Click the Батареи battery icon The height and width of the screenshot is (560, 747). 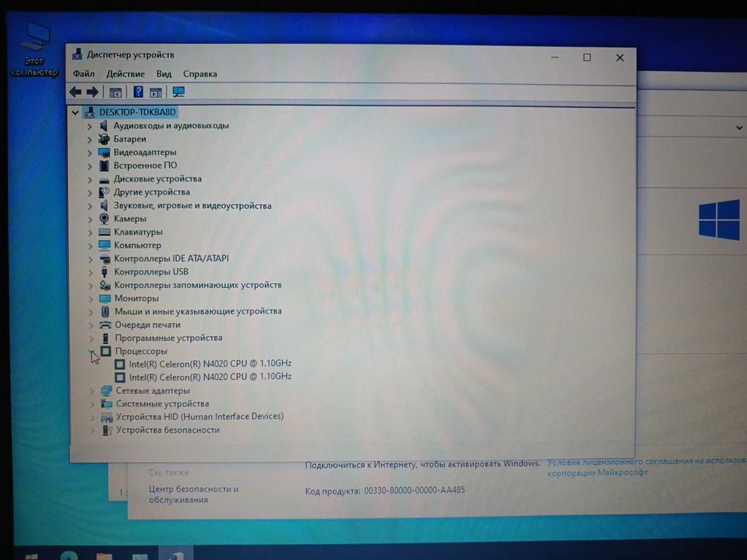103,139
